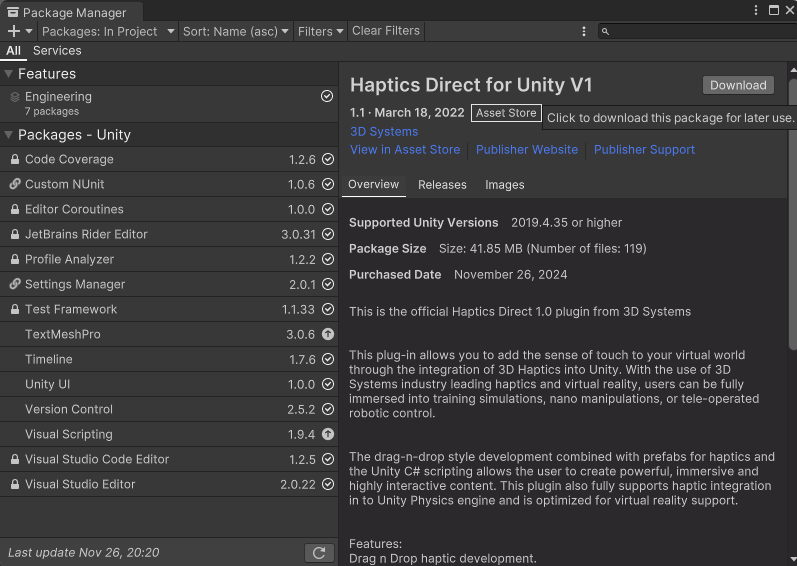
Task: Click the Code Coverage installed checkmark
Action: (328, 160)
